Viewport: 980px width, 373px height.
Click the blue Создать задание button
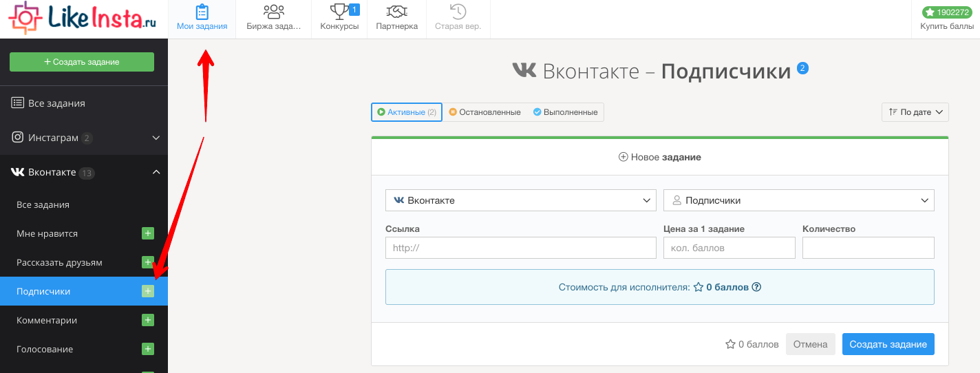[888, 344]
